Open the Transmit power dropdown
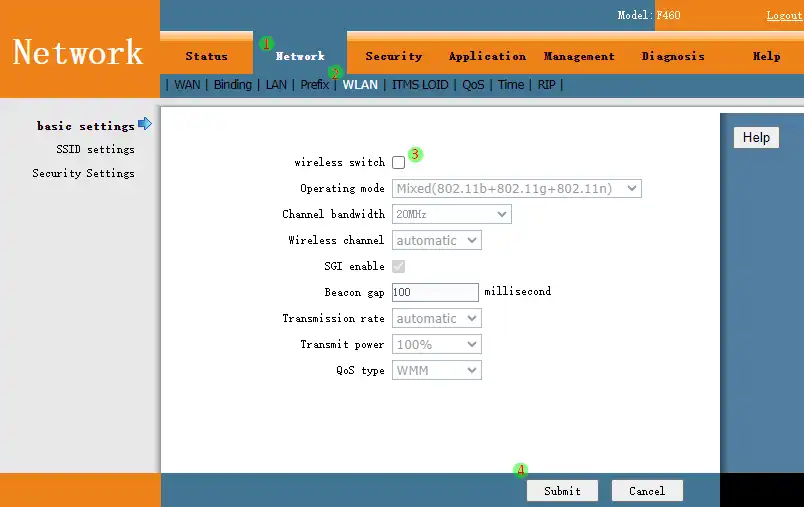This screenshot has width=804, height=507. click(436, 344)
